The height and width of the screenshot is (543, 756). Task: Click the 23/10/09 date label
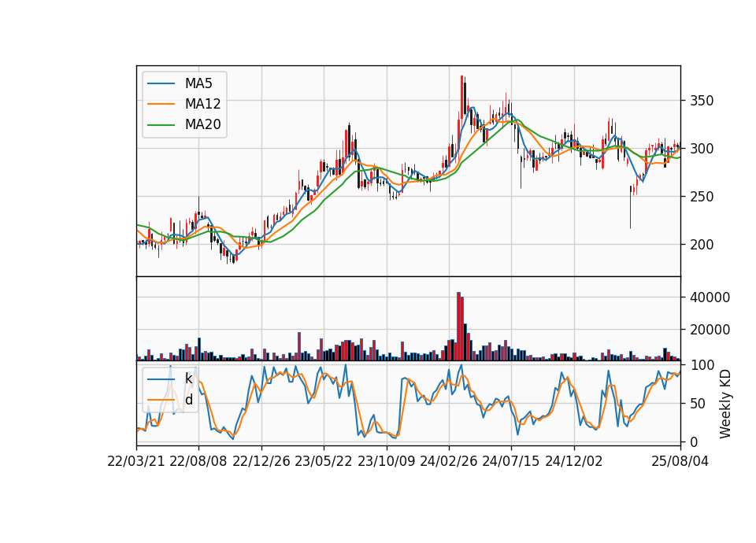point(386,461)
